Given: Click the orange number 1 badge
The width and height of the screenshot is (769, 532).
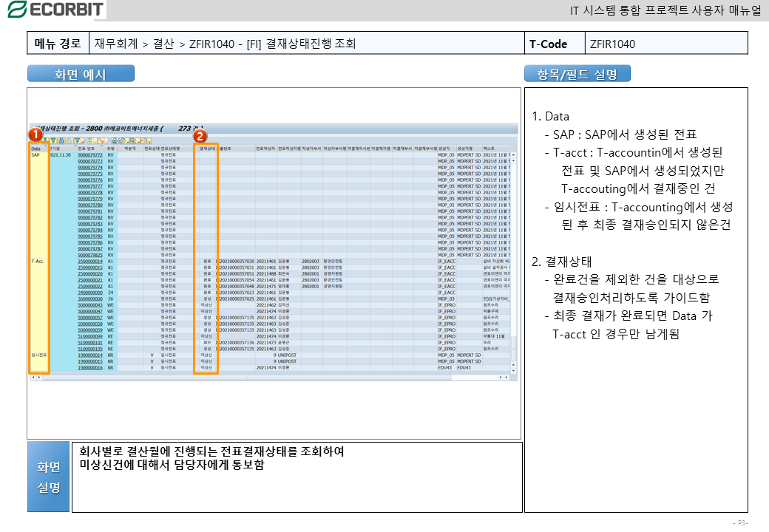Looking at the screenshot, I should 34,135.
